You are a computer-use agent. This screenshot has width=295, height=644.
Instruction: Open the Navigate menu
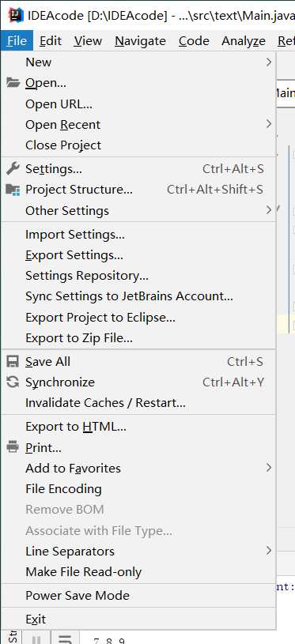[140, 41]
